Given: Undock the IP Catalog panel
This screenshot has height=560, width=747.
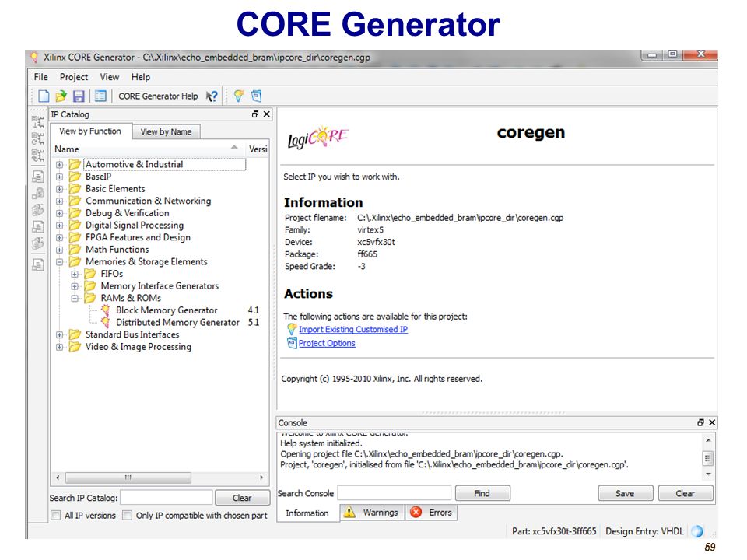Looking at the screenshot, I should point(255,114).
